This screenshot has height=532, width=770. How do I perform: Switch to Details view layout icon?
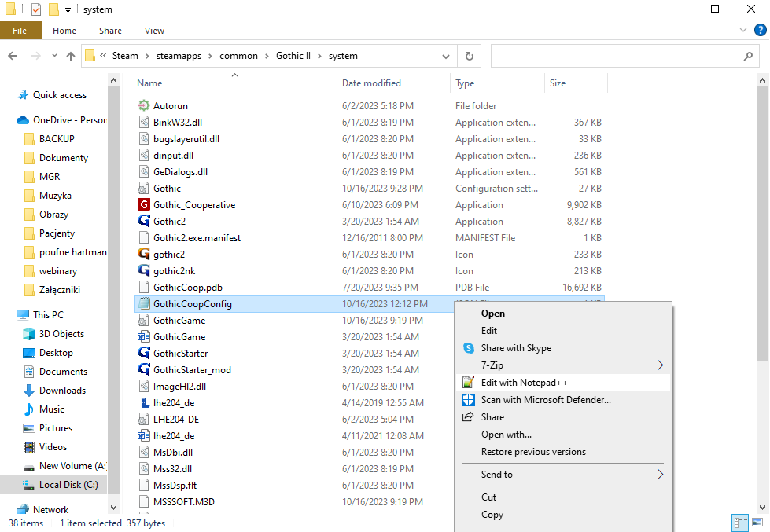(740, 523)
